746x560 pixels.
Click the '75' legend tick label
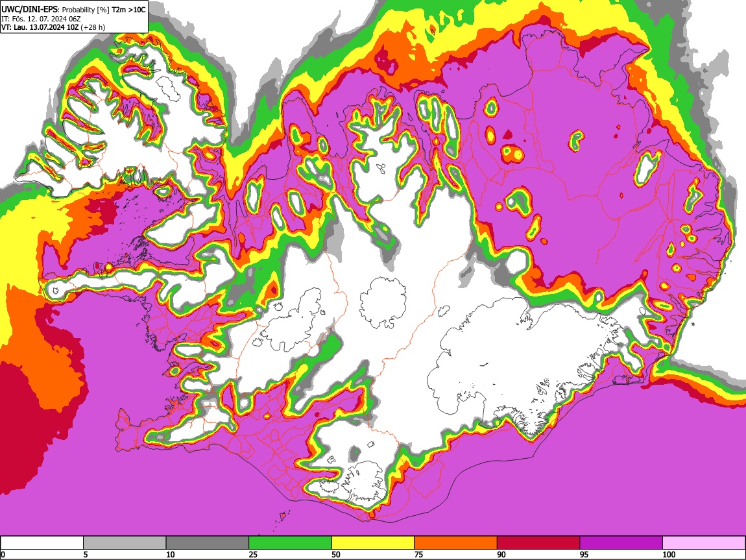[x=418, y=554]
